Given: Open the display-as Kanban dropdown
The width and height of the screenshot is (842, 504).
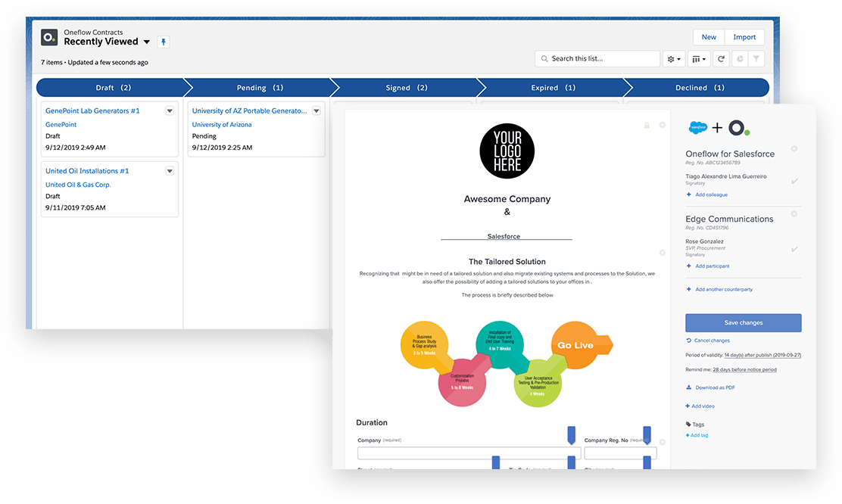Looking at the screenshot, I should point(699,59).
